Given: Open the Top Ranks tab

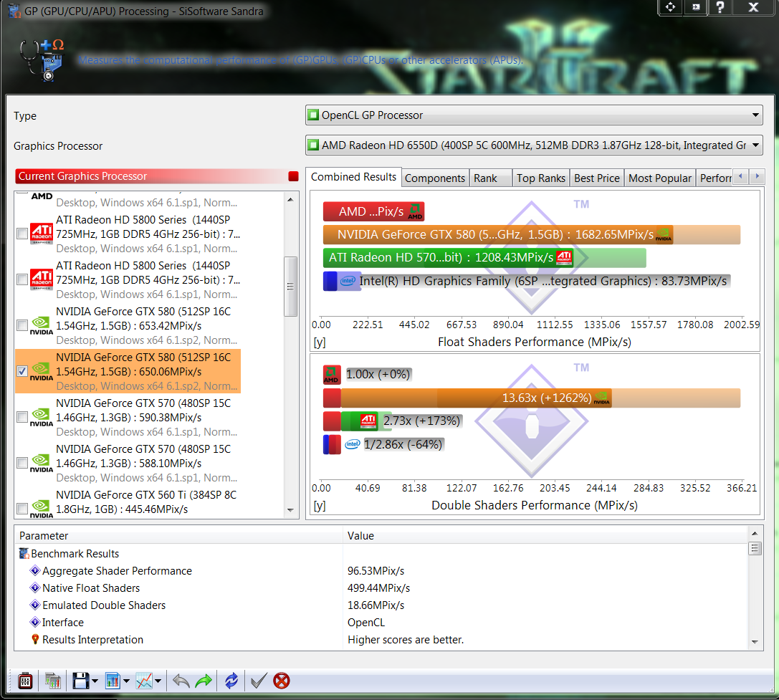Looking at the screenshot, I should 541,178.
